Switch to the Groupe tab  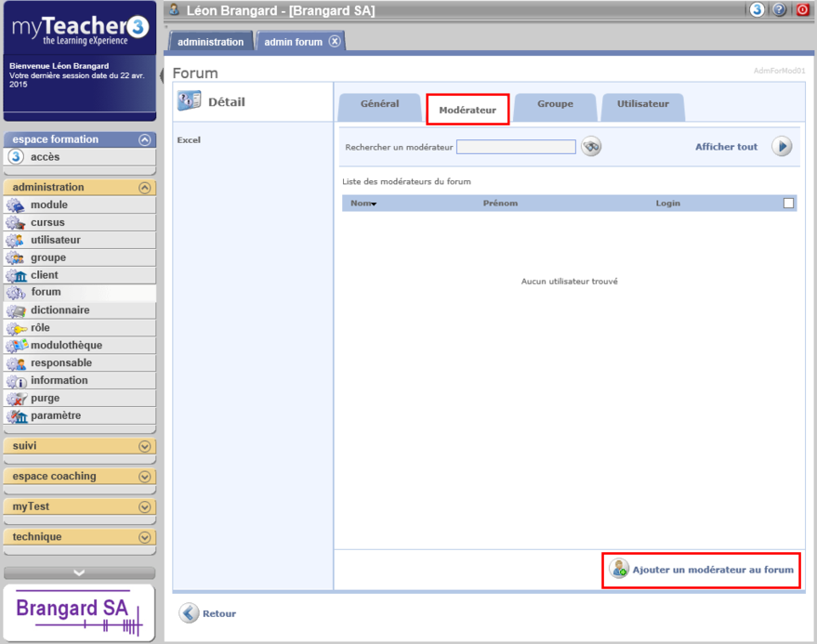pyautogui.click(x=555, y=105)
